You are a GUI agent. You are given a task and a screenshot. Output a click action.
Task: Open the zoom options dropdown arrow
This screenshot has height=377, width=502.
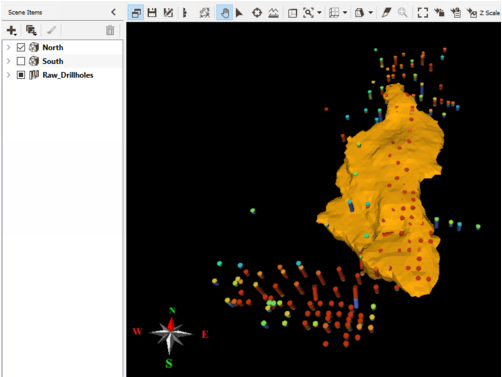[x=319, y=13]
